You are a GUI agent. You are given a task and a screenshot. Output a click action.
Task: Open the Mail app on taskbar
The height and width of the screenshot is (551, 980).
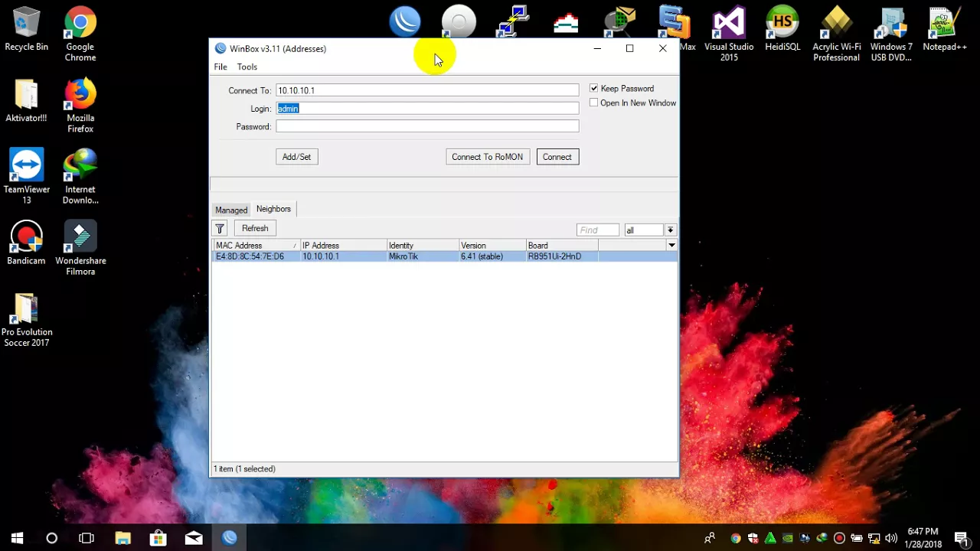click(194, 538)
